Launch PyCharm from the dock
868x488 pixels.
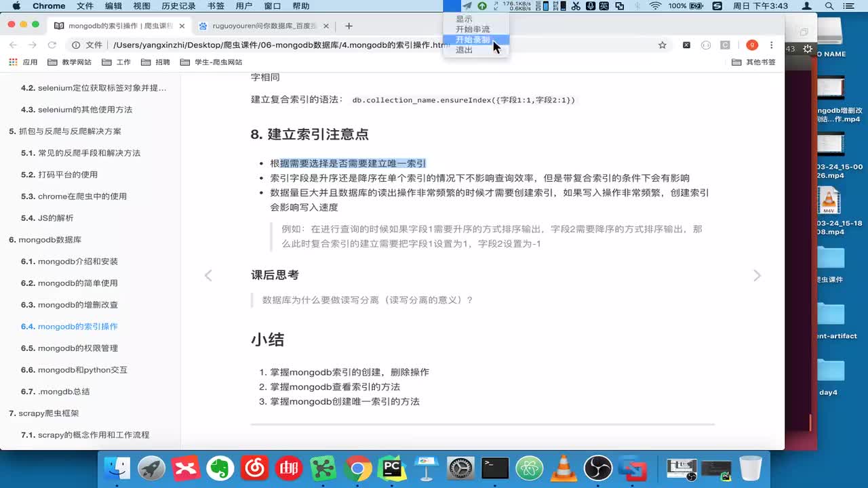[392, 468]
